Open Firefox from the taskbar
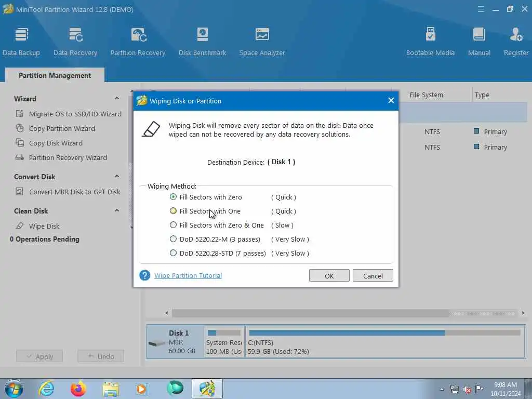This screenshot has width=532, height=399. 78,389
